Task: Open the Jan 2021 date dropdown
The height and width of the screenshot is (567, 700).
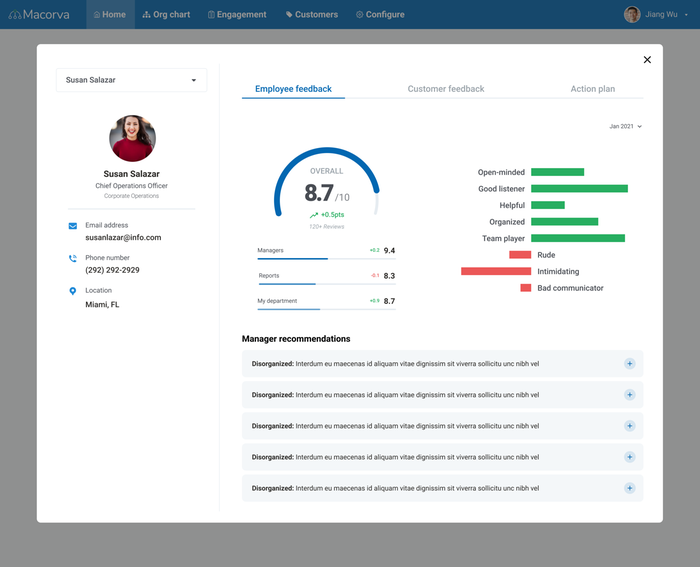Action: [x=625, y=126]
